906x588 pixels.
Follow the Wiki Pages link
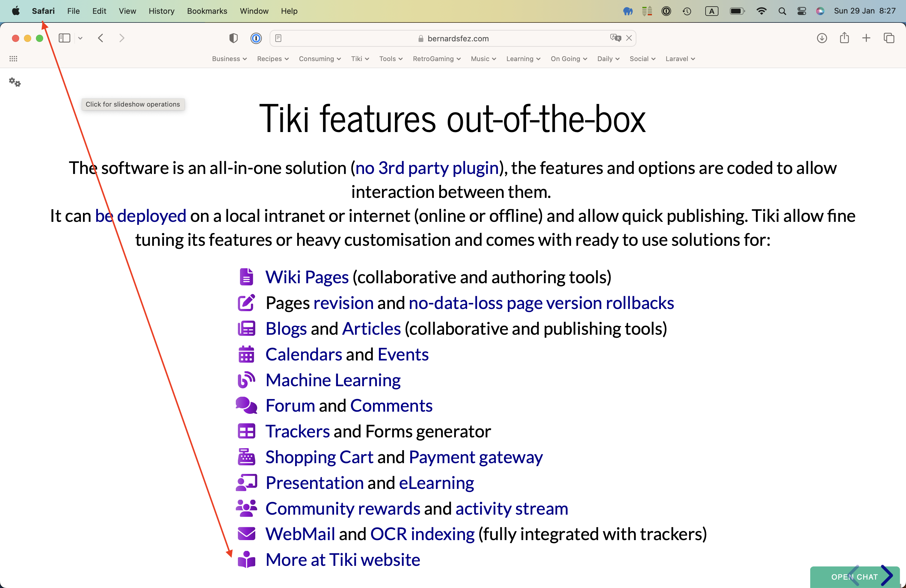click(307, 277)
